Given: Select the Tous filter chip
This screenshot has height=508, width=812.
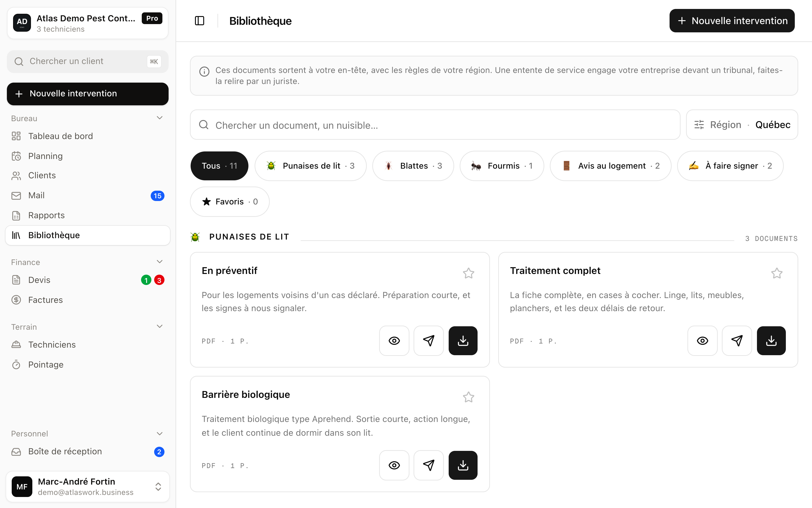Looking at the screenshot, I should [x=219, y=166].
